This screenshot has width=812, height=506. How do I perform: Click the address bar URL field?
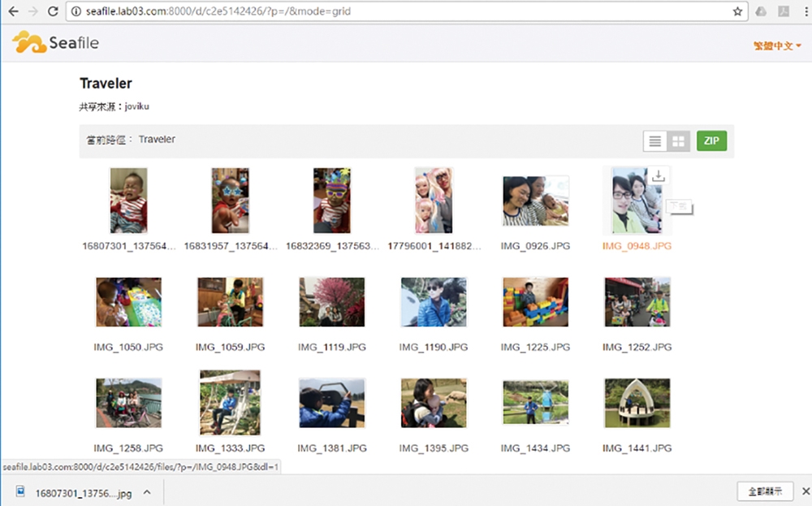click(x=407, y=11)
